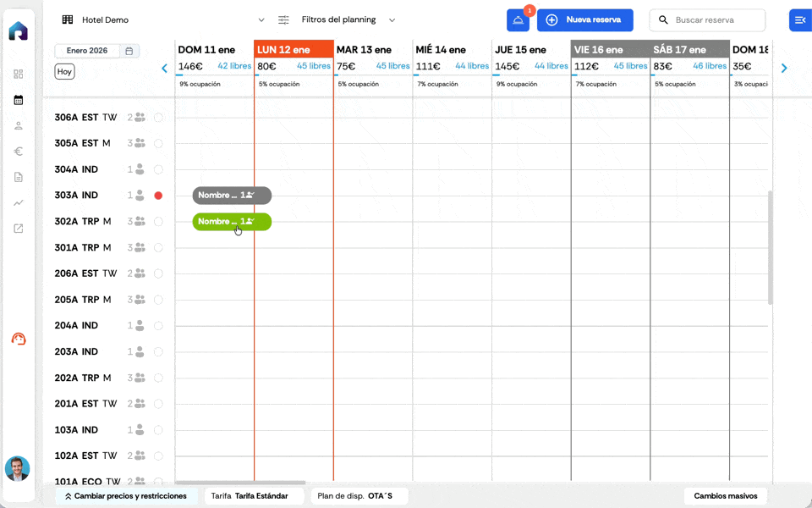Image resolution: width=812 pixels, height=508 pixels.
Task: Open the euro billing icon in sidebar
Action: (19, 152)
